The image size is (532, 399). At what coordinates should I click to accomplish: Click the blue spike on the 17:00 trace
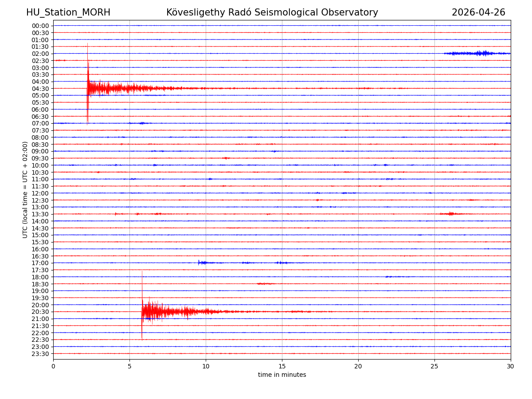click(x=199, y=262)
